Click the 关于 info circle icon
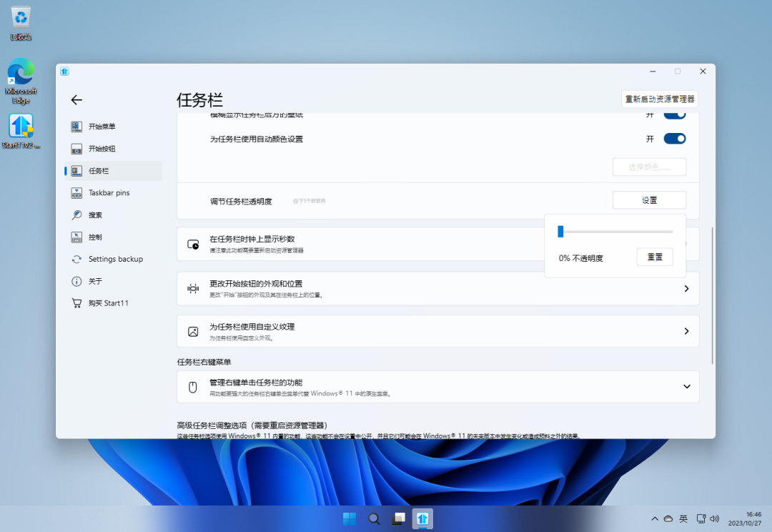 click(x=76, y=281)
